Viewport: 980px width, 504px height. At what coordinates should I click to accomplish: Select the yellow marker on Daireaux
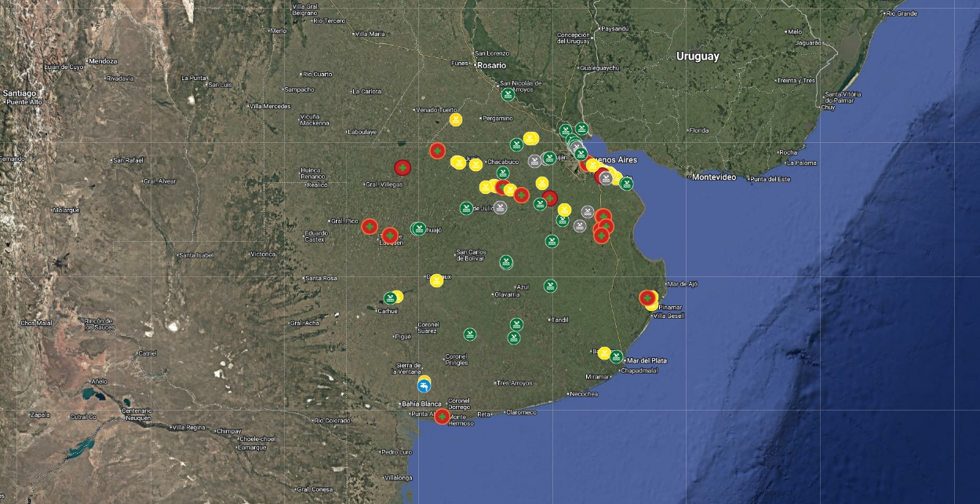click(x=436, y=280)
